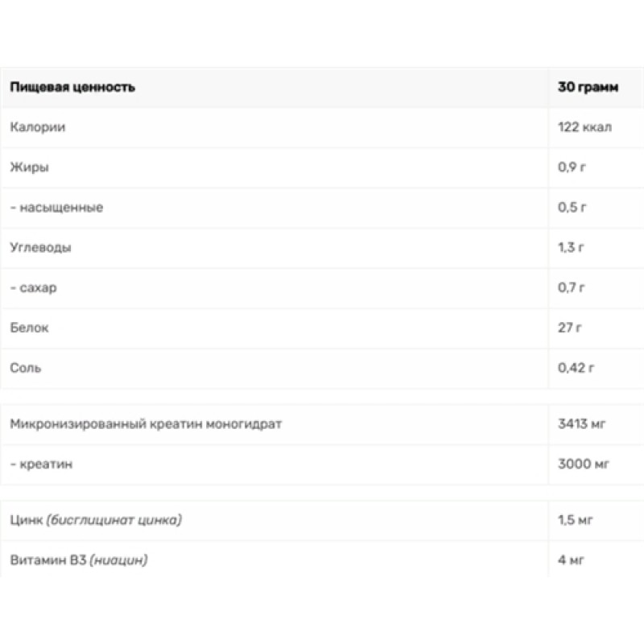Click the "1,3 г" carbohydrates value

coord(572,248)
